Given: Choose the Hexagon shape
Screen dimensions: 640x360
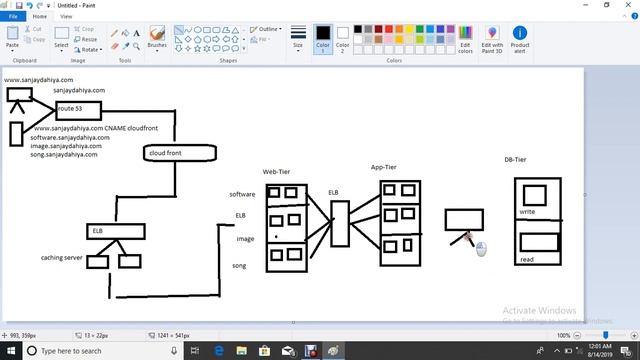Looking at the screenshot, I should [207, 40].
